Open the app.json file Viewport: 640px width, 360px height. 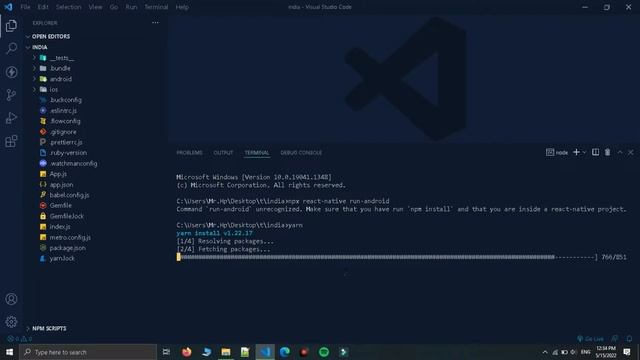(x=61, y=184)
